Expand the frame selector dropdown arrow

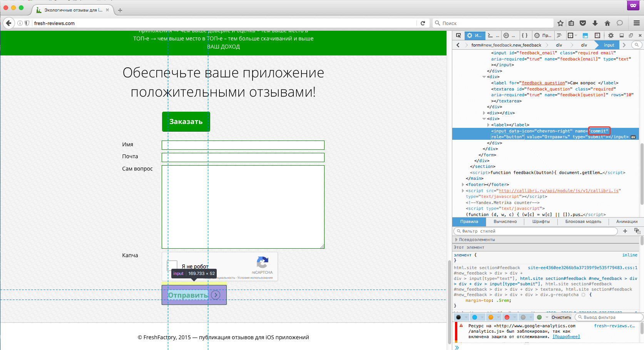(576, 35)
